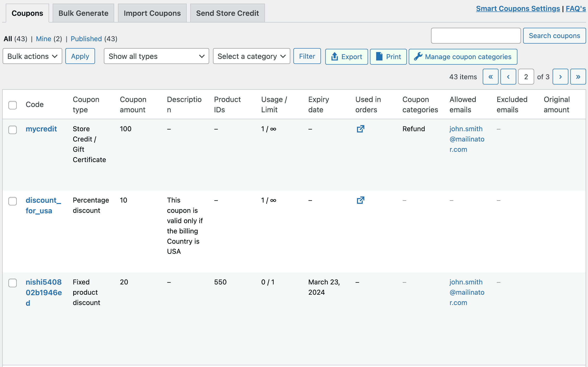Click the Search coupons button
This screenshot has width=588, height=367.
pyautogui.click(x=554, y=35)
